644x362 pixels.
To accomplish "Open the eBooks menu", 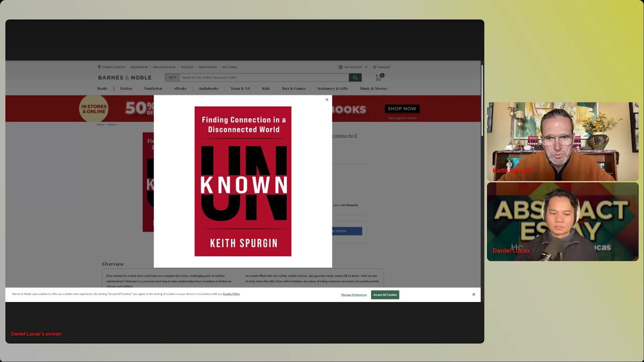I will pos(180,88).
